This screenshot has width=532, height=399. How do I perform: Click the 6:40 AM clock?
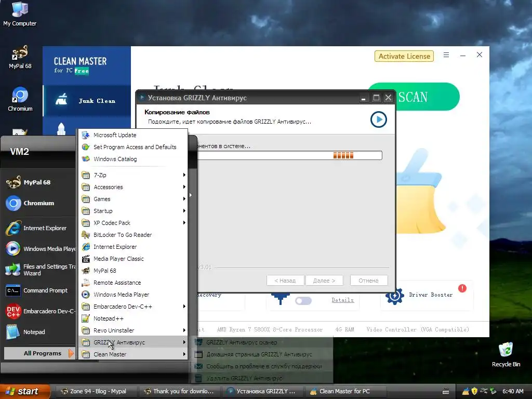[x=513, y=391]
